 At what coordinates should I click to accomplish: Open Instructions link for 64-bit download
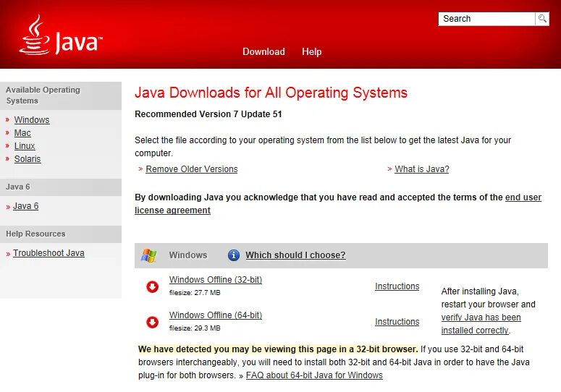(397, 322)
